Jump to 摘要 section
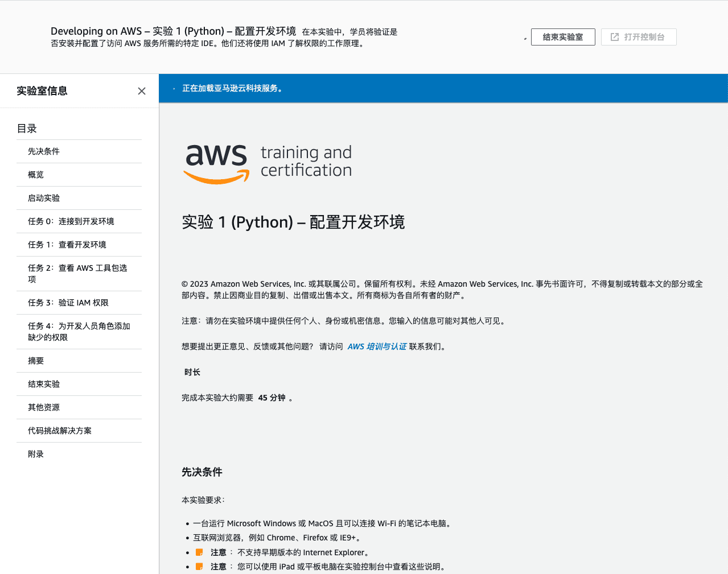The height and width of the screenshot is (574, 728). [36, 361]
